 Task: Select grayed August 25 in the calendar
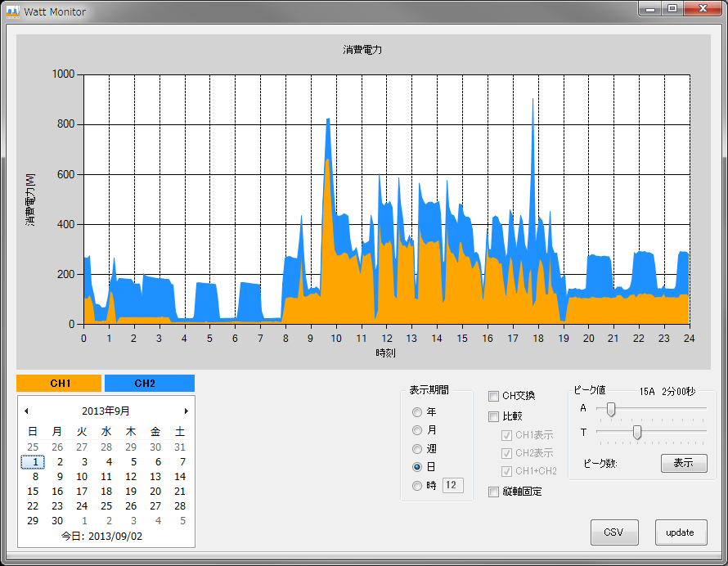(x=33, y=447)
